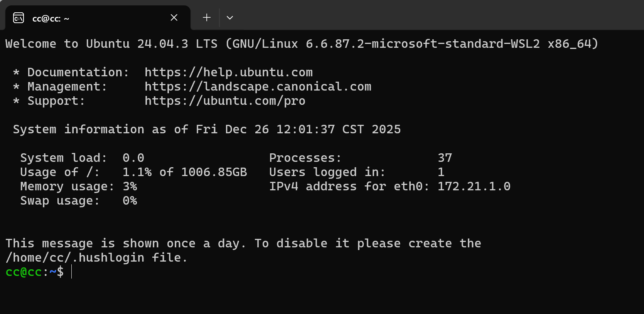Open the https://landscape.canonical.com link
644x314 pixels.
coord(258,87)
